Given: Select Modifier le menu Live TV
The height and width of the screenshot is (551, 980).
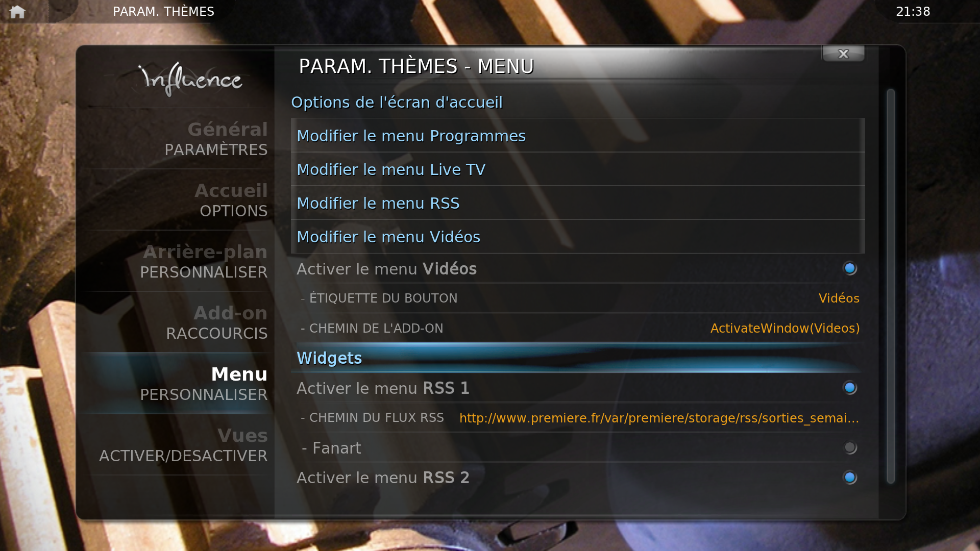Looking at the screenshot, I should click(x=578, y=169).
